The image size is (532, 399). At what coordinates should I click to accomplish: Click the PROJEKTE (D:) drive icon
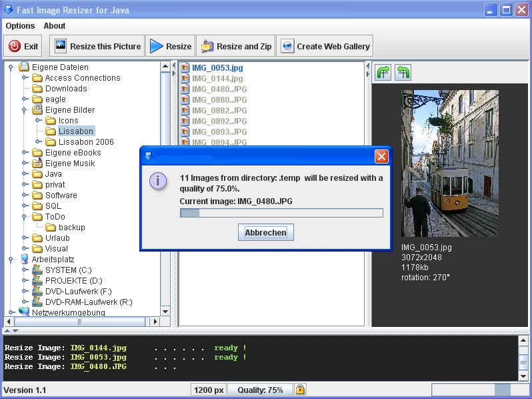point(37,280)
